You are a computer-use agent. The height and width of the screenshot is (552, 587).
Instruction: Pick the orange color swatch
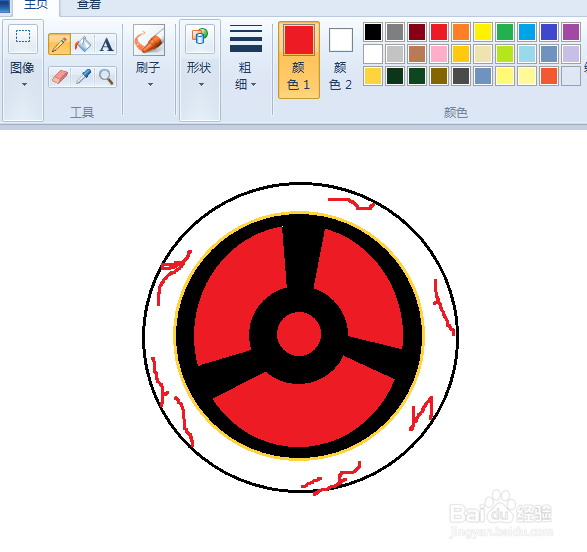coord(461,32)
